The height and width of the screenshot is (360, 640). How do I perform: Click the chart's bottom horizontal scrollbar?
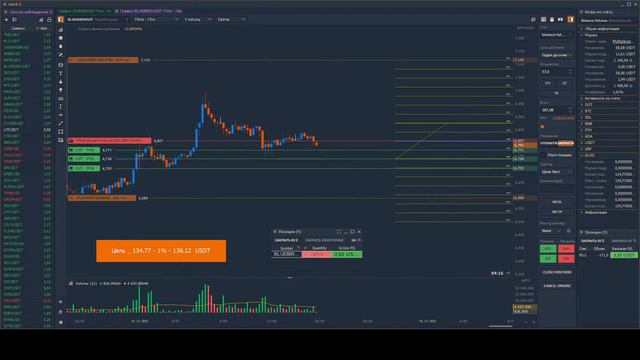click(x=500, y=326)
